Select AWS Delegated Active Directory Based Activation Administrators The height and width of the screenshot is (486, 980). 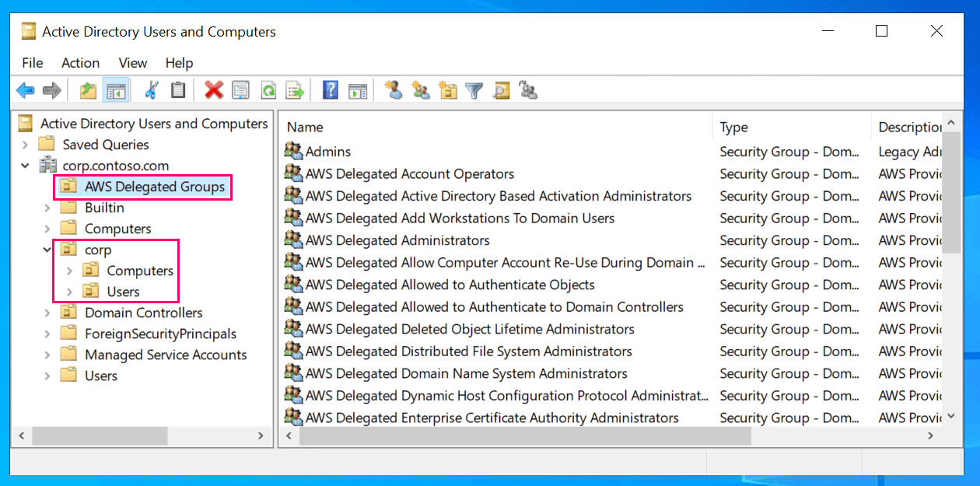click(x=499, y=196)
